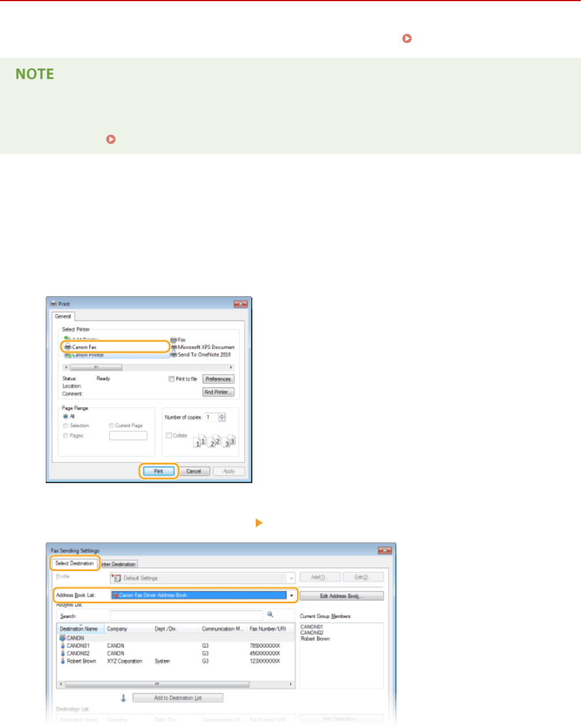Select Send To OneNote 2010 printer
Image resolution: width=581 pixels, height=728 pixels.
[201, 354]
